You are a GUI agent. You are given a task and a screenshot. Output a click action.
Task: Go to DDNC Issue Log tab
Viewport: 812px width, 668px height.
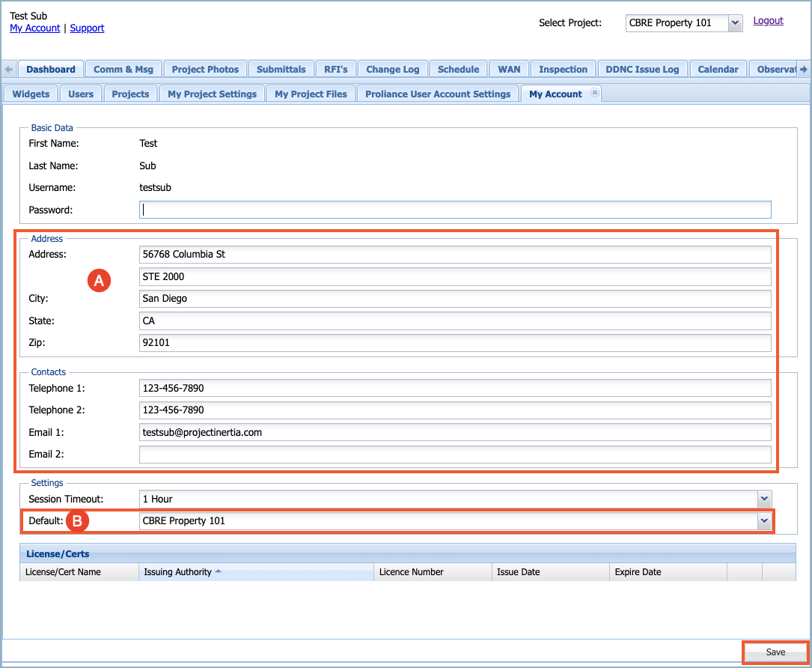pyautogui.click(x=642, y=70)
